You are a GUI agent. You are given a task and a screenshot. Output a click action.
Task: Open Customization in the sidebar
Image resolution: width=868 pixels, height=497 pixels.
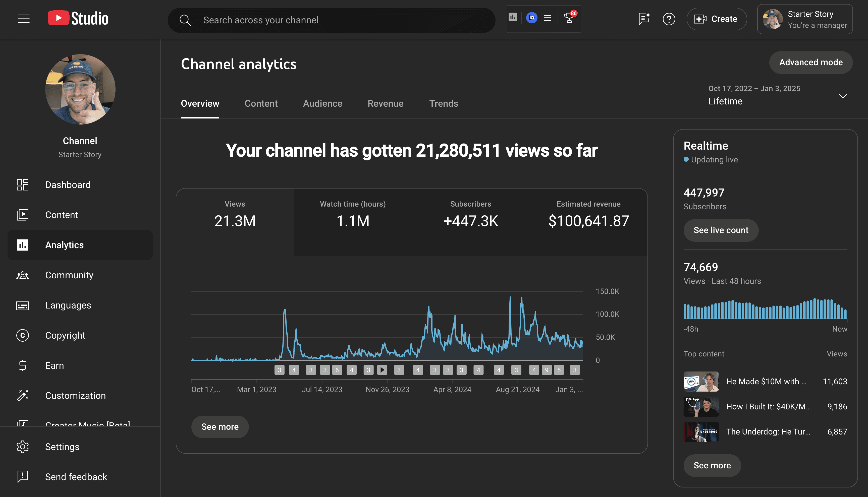pyautogui.click(x=80, y=396)
